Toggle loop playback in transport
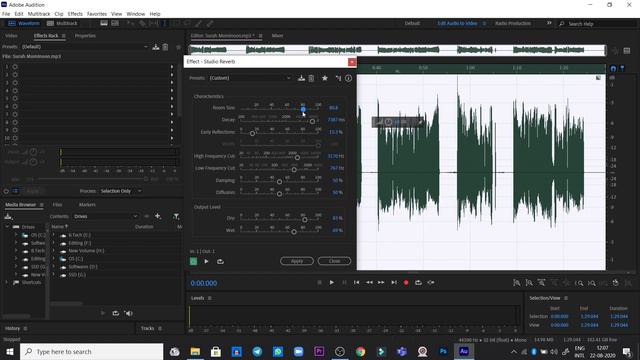Viewport: 640px width, 360px height. pyautogui.click(x=418, y=282)
